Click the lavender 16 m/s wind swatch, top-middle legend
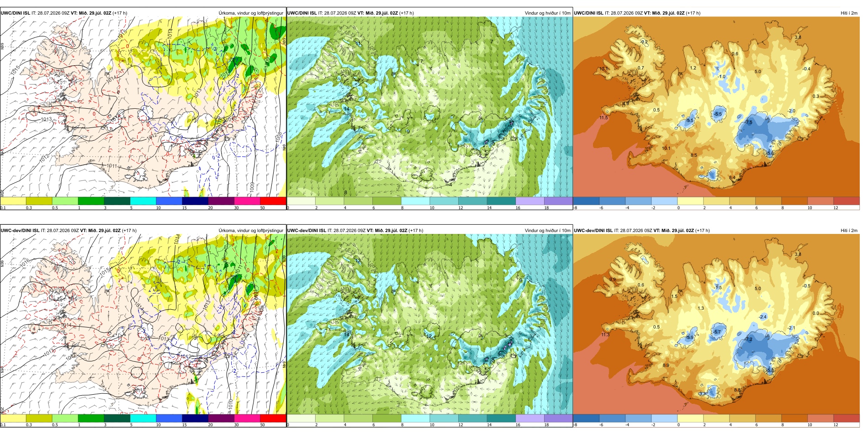The width and height of the screenshot is (868, 434). (529, 201)
